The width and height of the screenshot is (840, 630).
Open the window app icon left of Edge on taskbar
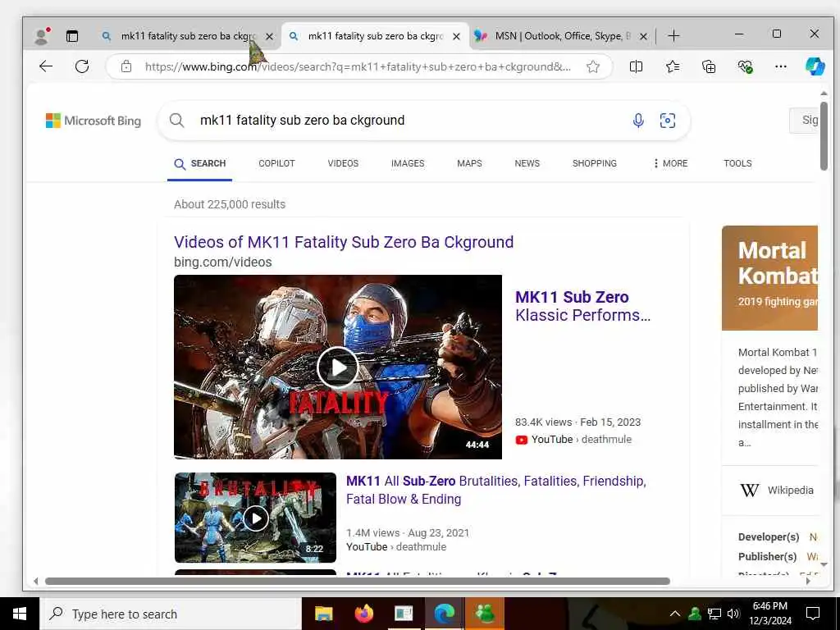pos(404,614)
